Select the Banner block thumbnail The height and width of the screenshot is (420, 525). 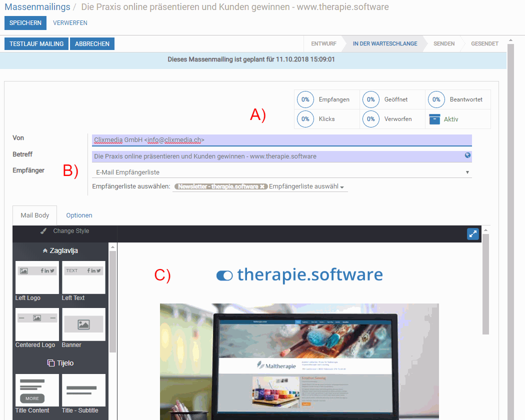(x=83, y=324)
